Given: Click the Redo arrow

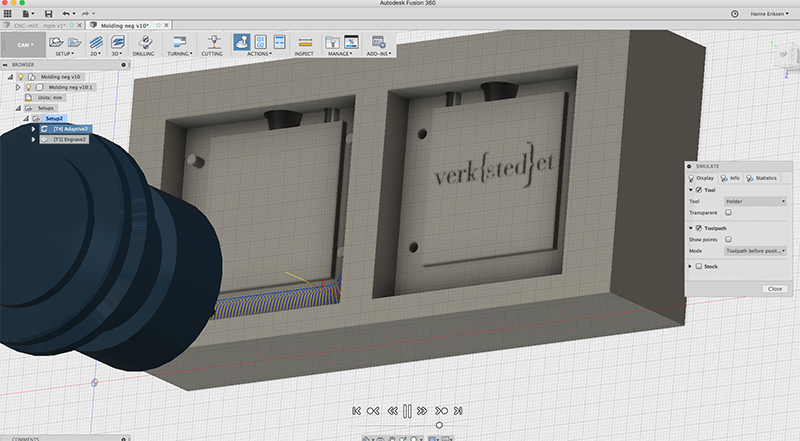Looking at the screenshot, I should 87,14.
